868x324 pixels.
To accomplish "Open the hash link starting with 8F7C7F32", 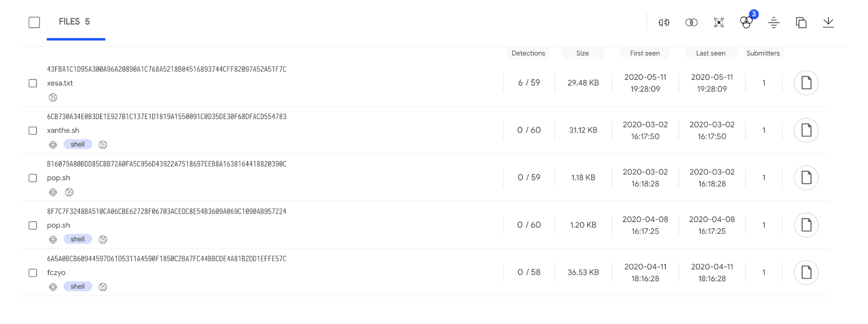I will (167, 212).
